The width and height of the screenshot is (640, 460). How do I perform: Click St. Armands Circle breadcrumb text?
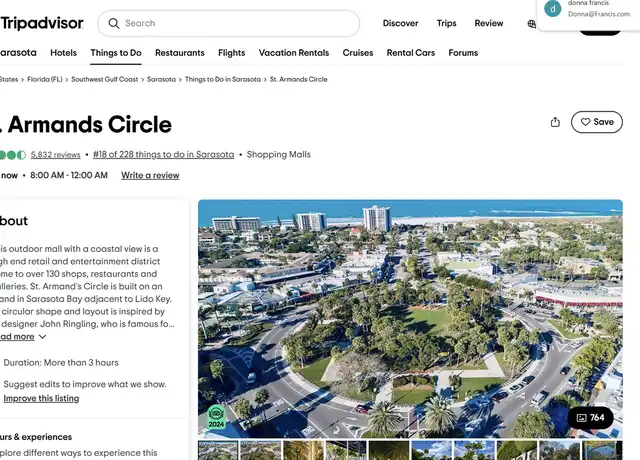[x=298, y=79]
